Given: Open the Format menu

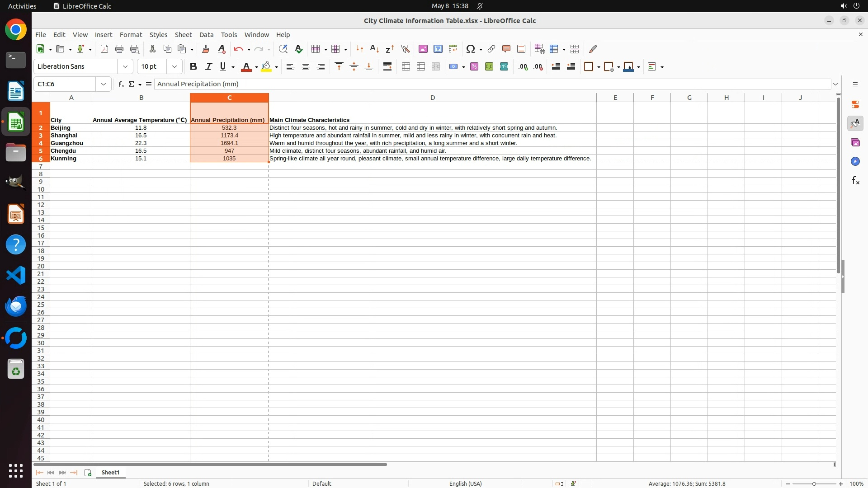Looking at the screenshot, I should 131,35.
